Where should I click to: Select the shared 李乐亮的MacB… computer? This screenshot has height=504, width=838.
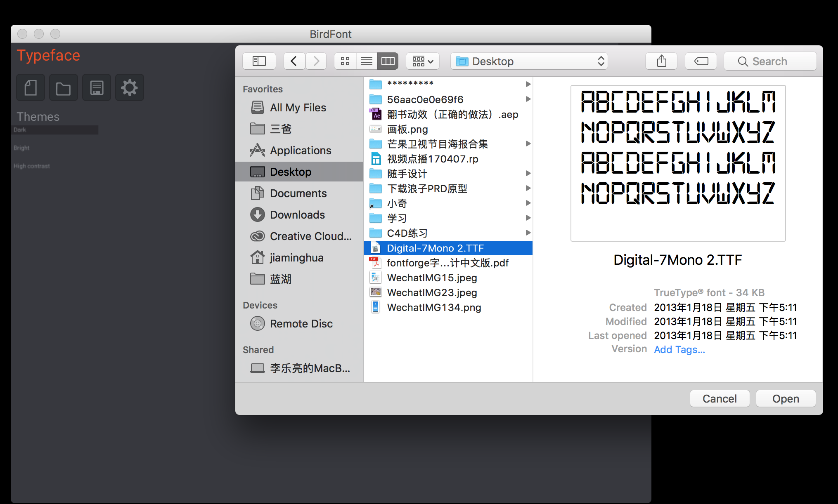click(299, 368)
